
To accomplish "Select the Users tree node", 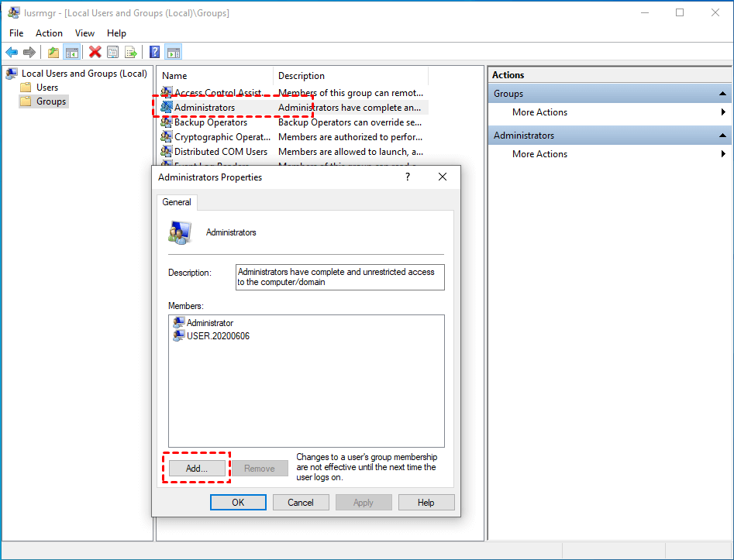I will (47, 88).
